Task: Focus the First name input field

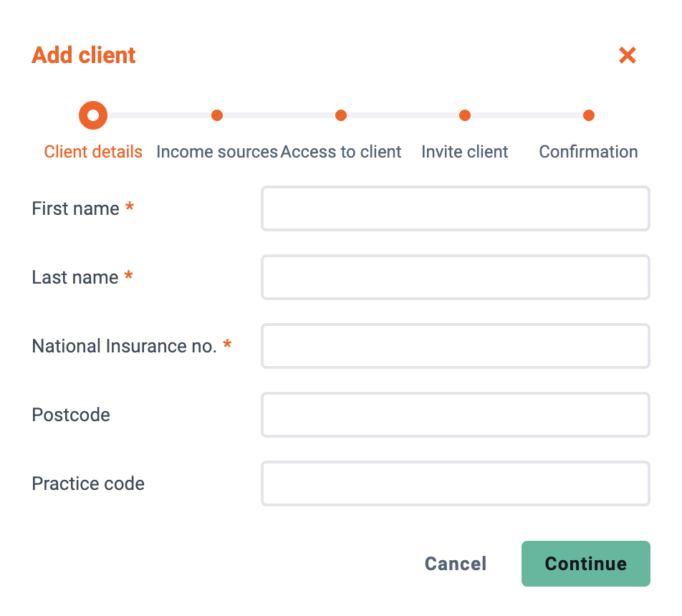Action: (x=456, y=208)
